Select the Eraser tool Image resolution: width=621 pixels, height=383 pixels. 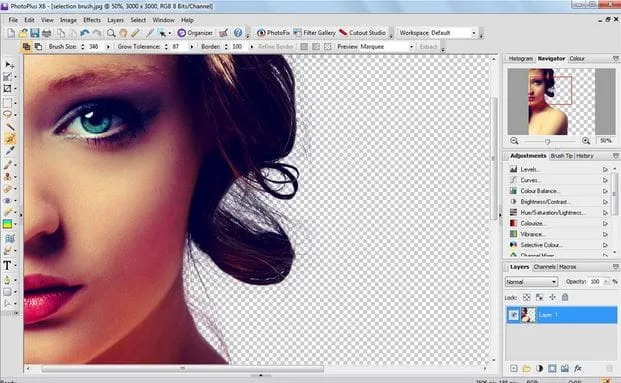tap(8, 189)
